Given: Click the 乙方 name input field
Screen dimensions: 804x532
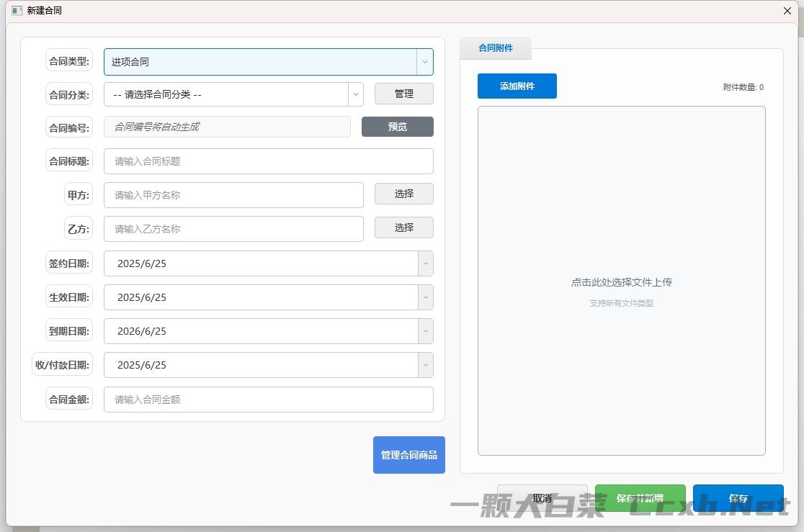Looking at the screenshot, I should click(x=233, y=229).
